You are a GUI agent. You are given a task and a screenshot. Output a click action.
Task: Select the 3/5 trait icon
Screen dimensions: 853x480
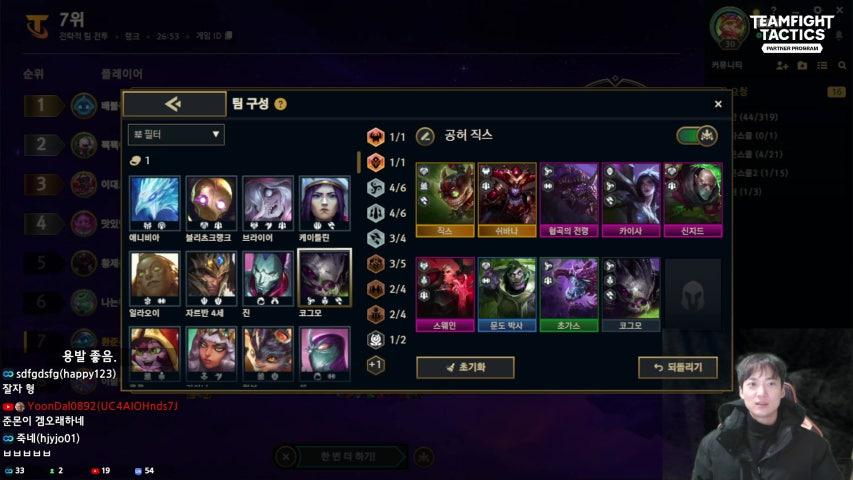click(x=375, y=263)
